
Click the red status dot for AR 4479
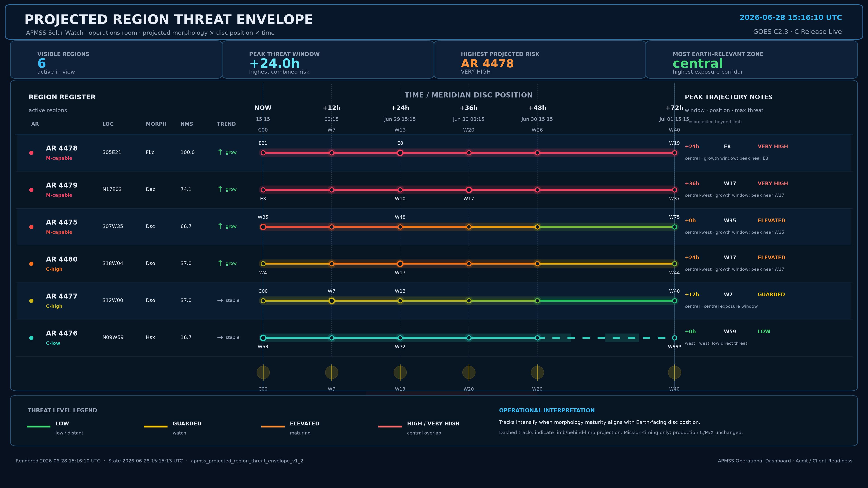click(31, 190)
